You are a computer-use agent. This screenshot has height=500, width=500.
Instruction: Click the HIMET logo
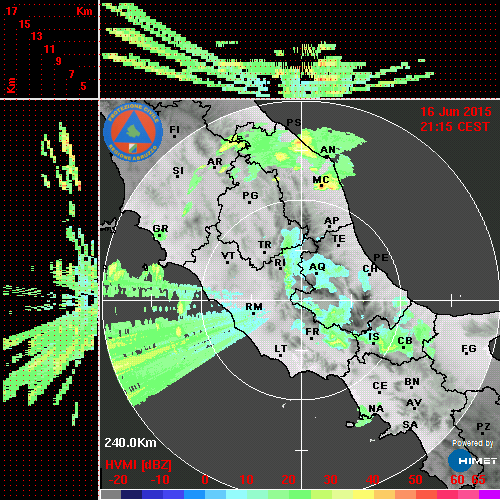click(x=472, y=461)
